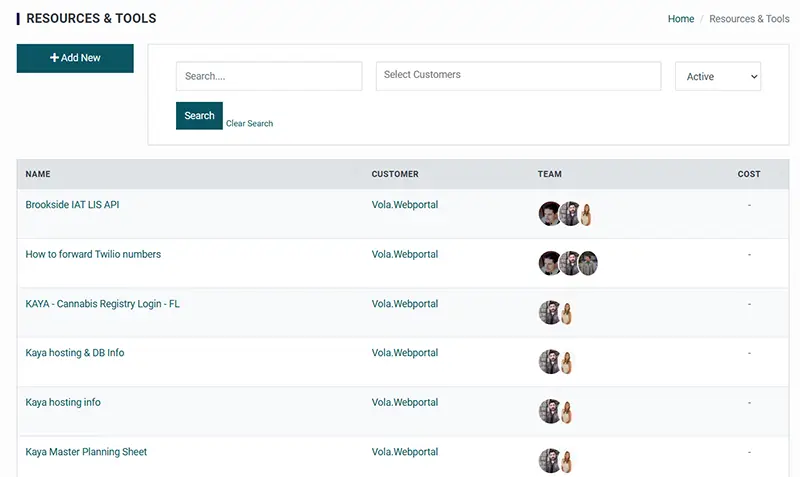Click man avatar in Cannabis Registry row
This screenshot has height=477, width=800.
pyautogui.click(x=550, y=312)
